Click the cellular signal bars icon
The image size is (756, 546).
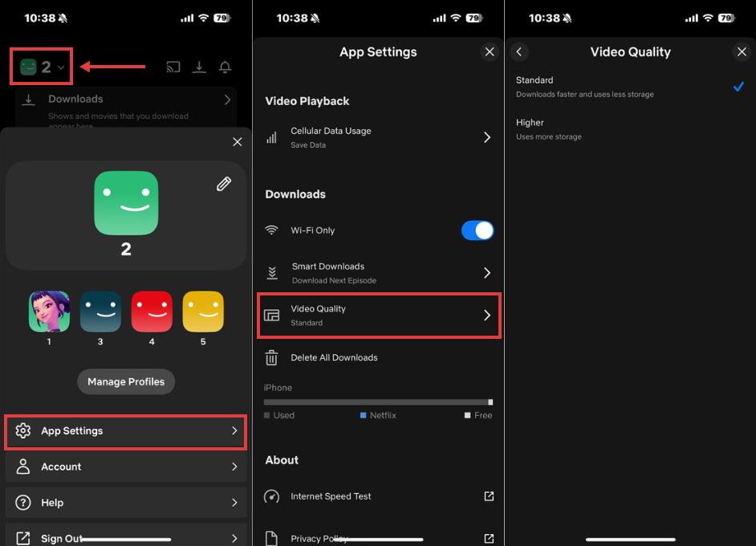click(271, 137)
